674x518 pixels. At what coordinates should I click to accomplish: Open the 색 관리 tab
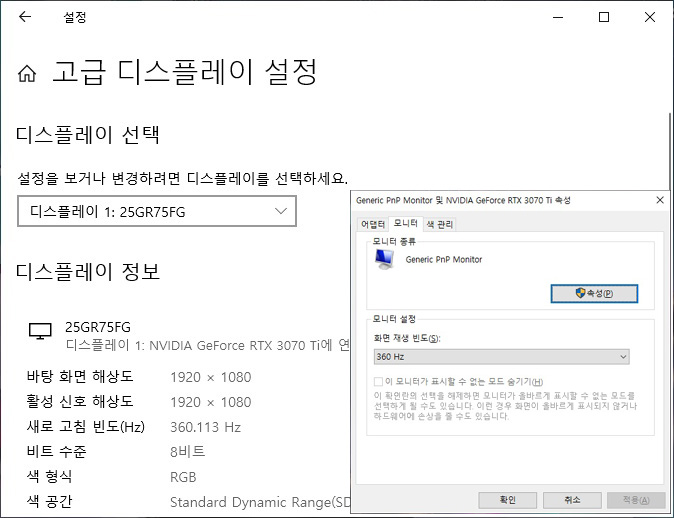440,224
